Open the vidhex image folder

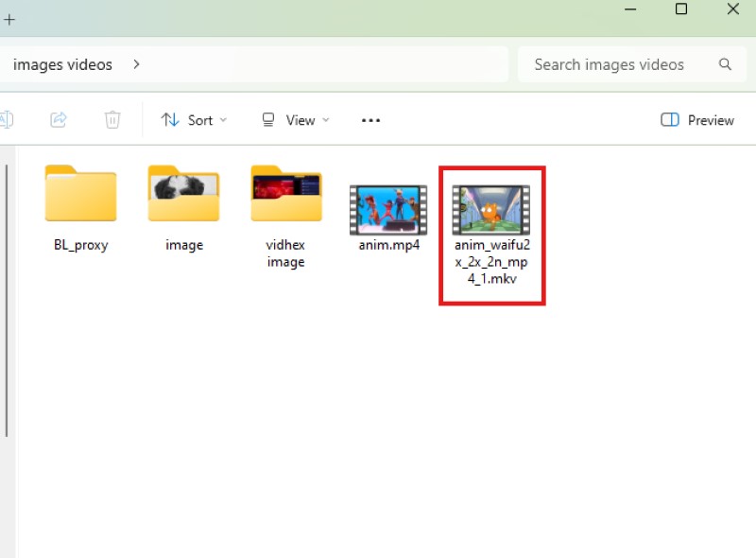coord(285,194)
